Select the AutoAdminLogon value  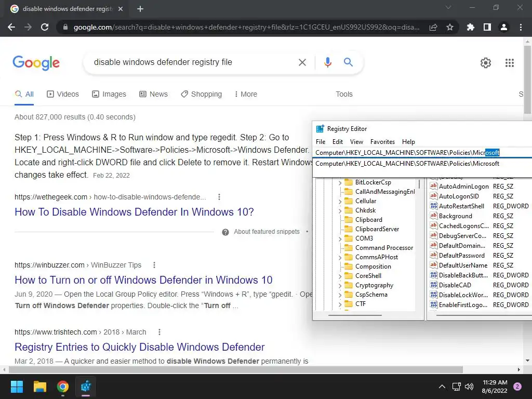click(x=463, y=187)
